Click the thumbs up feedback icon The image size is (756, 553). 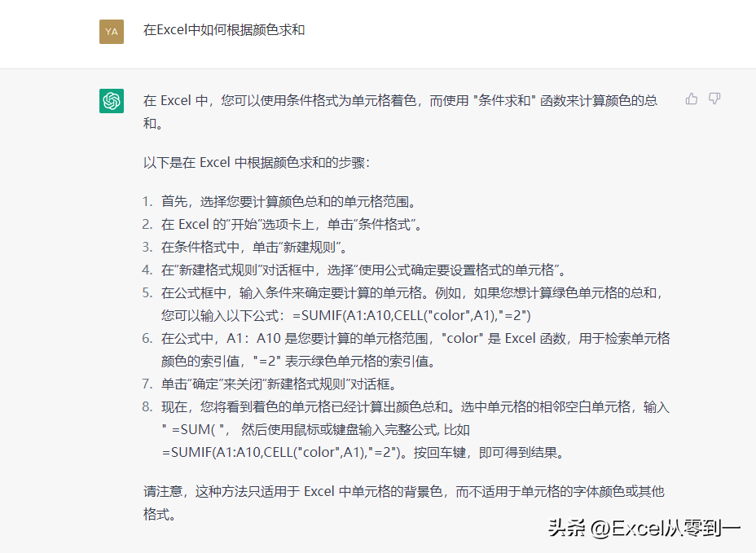[692, 99]
